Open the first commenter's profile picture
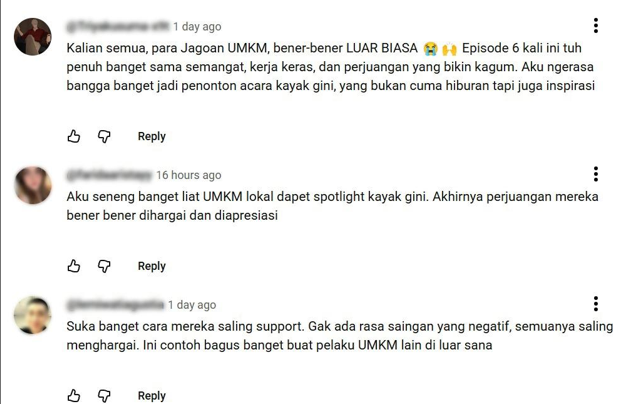This screenshot has height=404, width=627. (x=33, y=36)
